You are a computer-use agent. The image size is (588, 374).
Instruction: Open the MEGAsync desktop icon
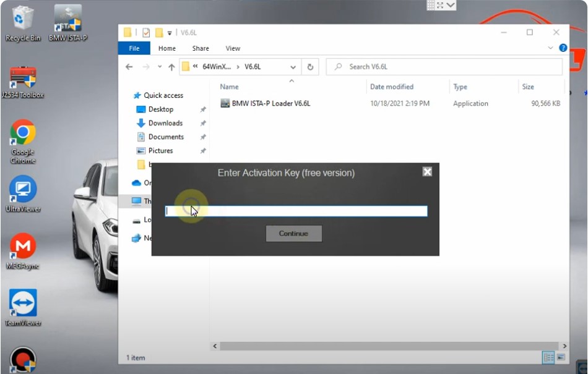23,246
